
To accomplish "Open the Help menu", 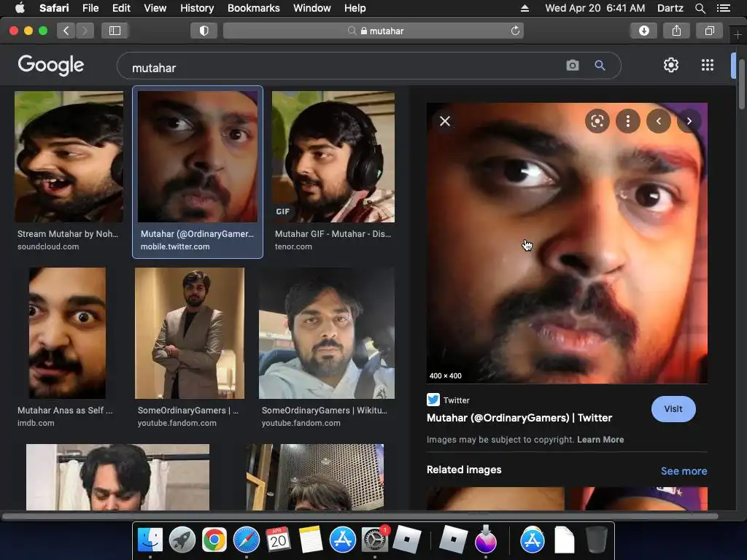I will click(x=355, y=8).
